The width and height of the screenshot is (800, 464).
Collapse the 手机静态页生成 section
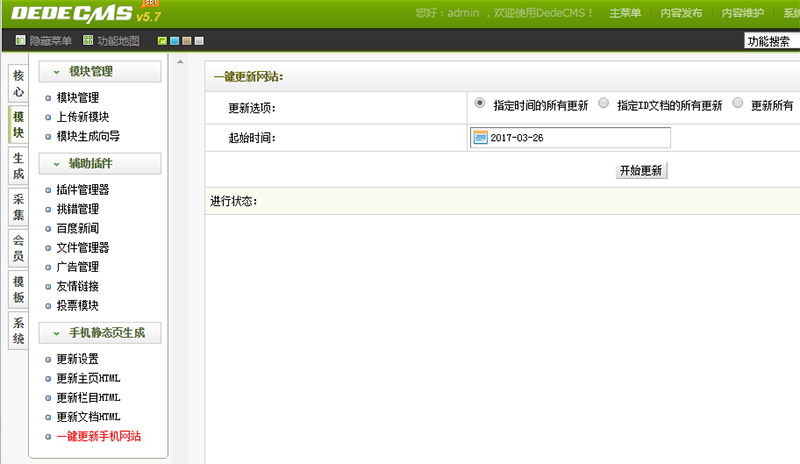[98, 333]
